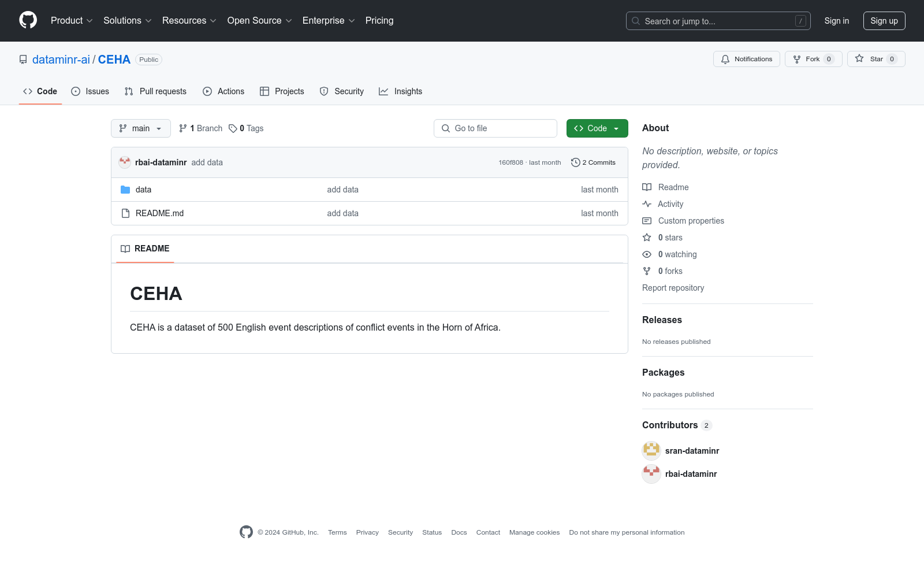Click the Sign in link
Screen dimensions: 924x578
[x=837, y=21]
